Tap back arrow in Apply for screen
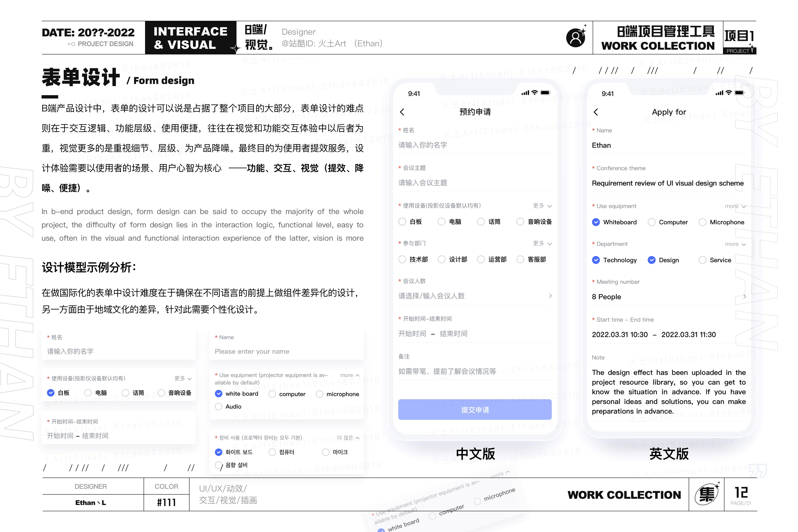The width and height of the screenshot is (798, 532). point(596,112)
